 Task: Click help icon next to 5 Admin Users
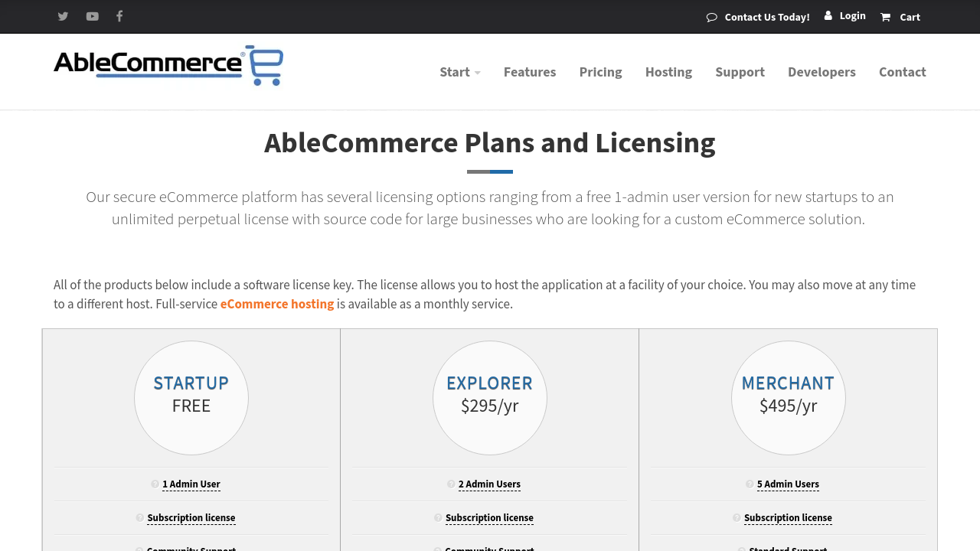point(750,484)
